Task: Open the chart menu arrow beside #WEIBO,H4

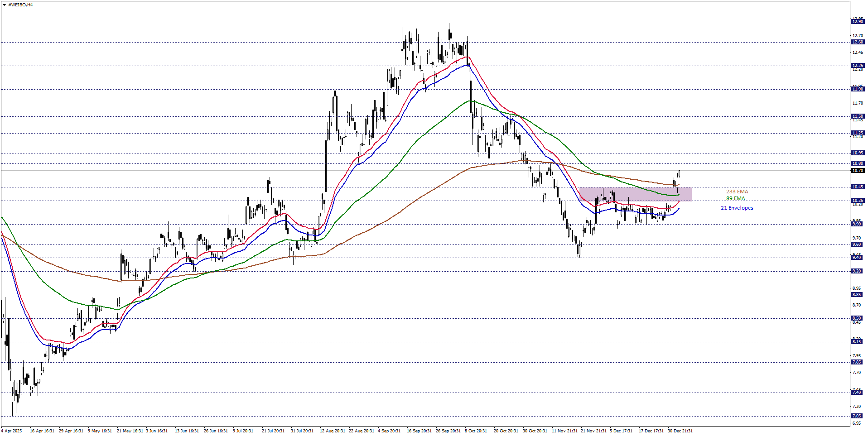Action: point(4,5)
